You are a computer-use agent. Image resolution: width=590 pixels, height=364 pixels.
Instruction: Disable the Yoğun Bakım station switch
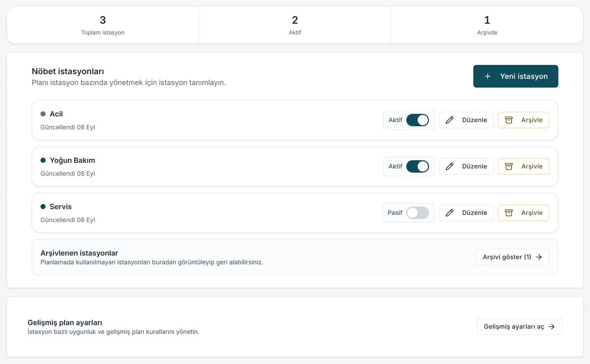click(x=418, y=166)
